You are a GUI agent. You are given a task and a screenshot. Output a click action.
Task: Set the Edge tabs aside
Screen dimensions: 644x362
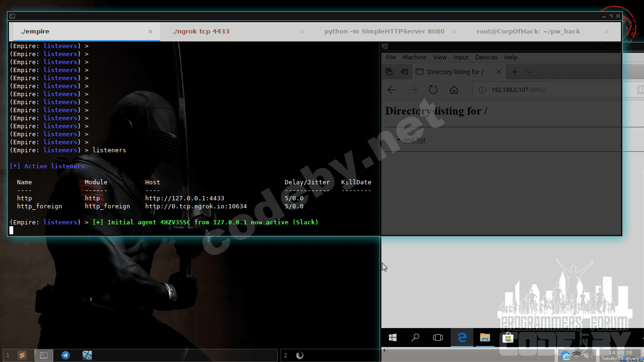coord(404,72)
